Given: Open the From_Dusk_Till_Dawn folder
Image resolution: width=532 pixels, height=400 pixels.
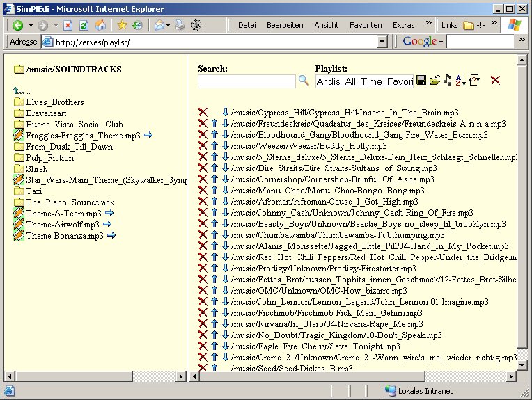Looking at the screenshot, I should tap(69, 147).
